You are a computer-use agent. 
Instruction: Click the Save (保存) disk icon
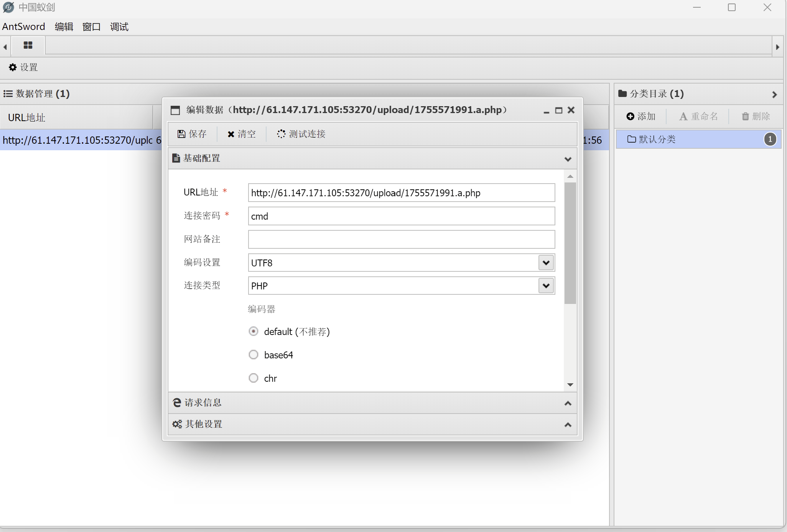tap(181, 134)
